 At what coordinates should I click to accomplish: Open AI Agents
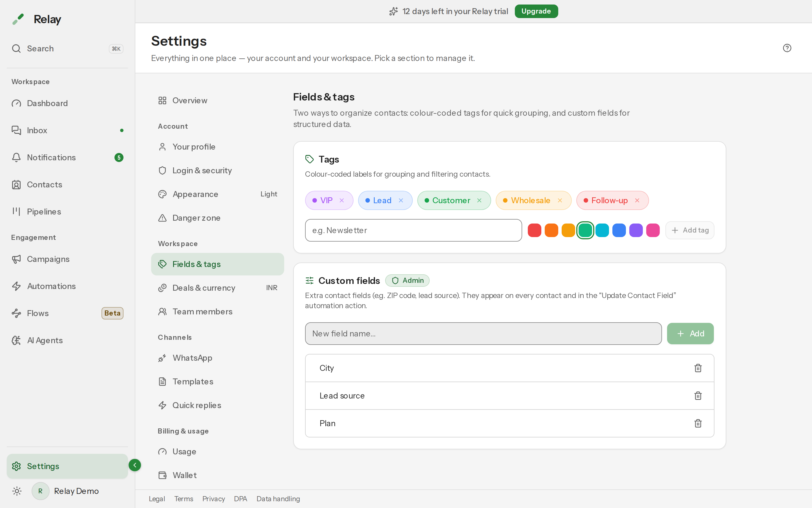click(67, 340)
